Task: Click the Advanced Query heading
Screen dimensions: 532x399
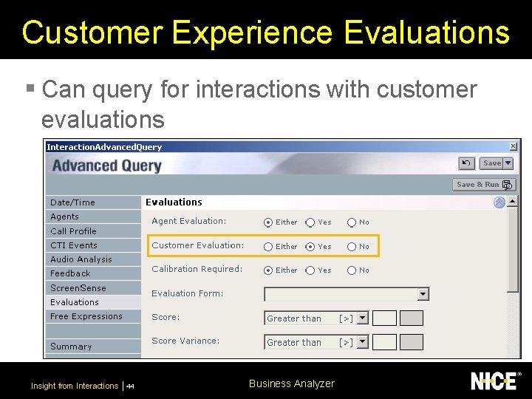Action: click(107, 166)
